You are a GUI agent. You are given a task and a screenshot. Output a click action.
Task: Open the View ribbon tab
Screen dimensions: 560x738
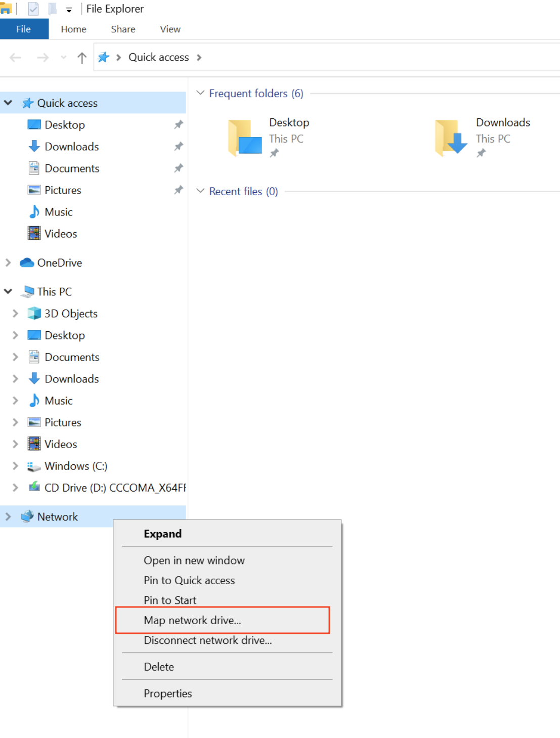(170, 29)
